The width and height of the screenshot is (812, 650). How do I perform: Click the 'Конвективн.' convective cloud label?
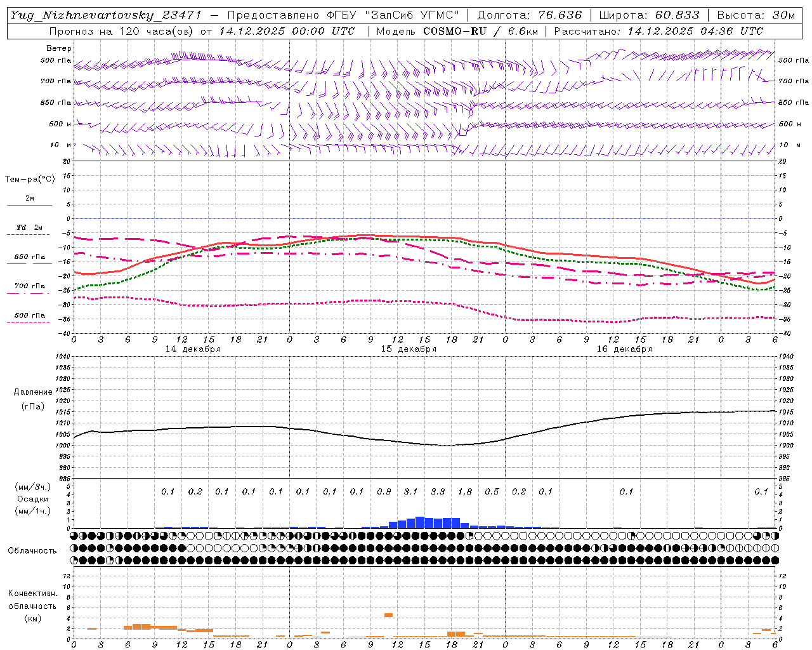pyautogui.click(x=32, y=594)
